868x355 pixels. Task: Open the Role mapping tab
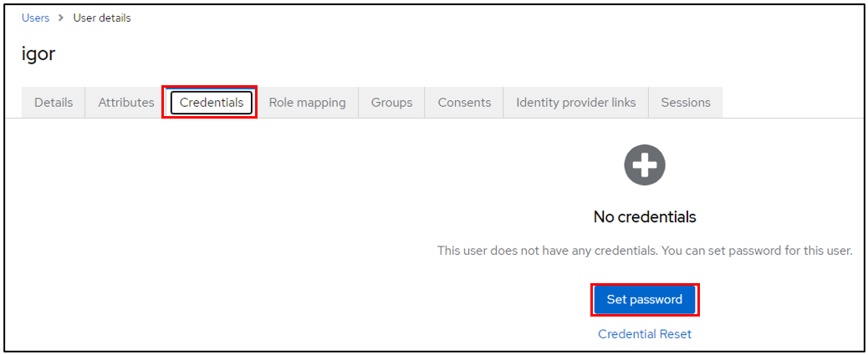(307, 103)
